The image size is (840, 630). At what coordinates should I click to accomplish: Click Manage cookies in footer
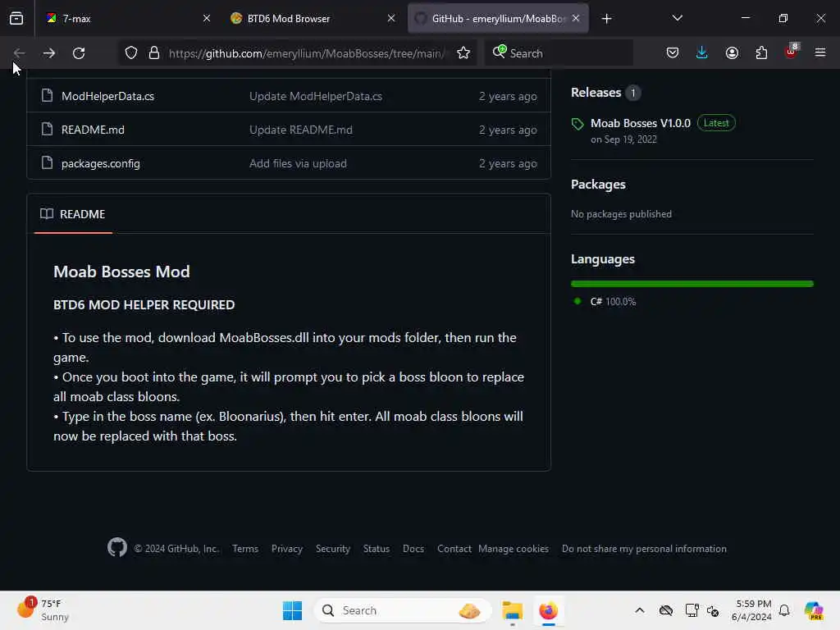[x=514, y=549]
